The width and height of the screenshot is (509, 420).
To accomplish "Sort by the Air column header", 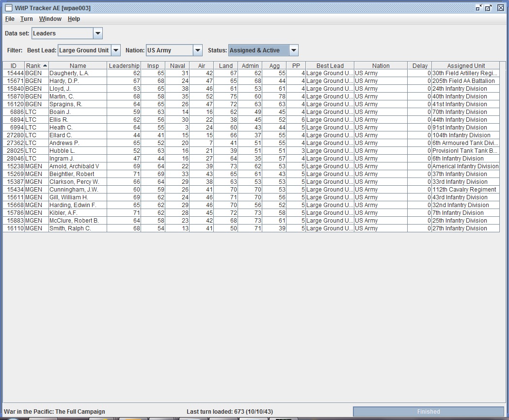I will [x=202, y=65].
